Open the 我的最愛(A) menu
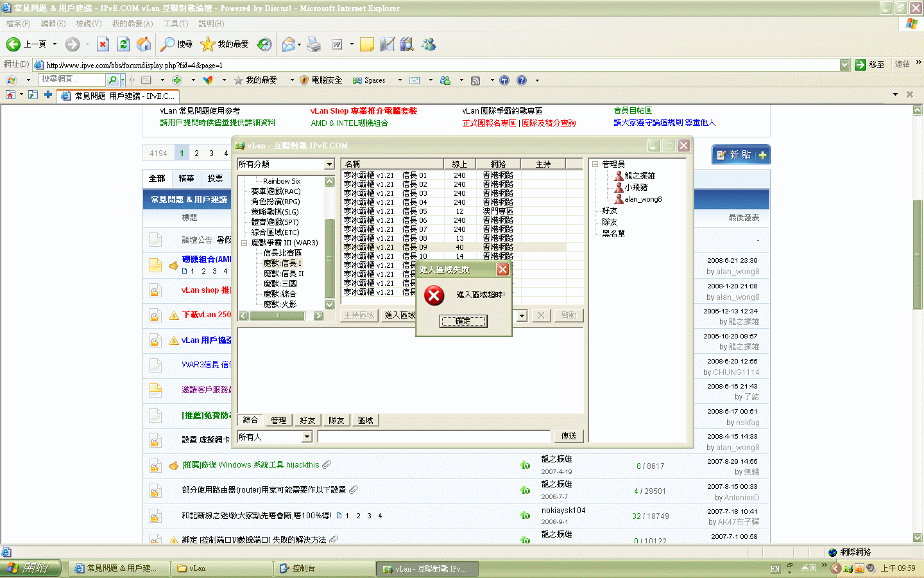 pyautogui.click(x=132, y=24)
